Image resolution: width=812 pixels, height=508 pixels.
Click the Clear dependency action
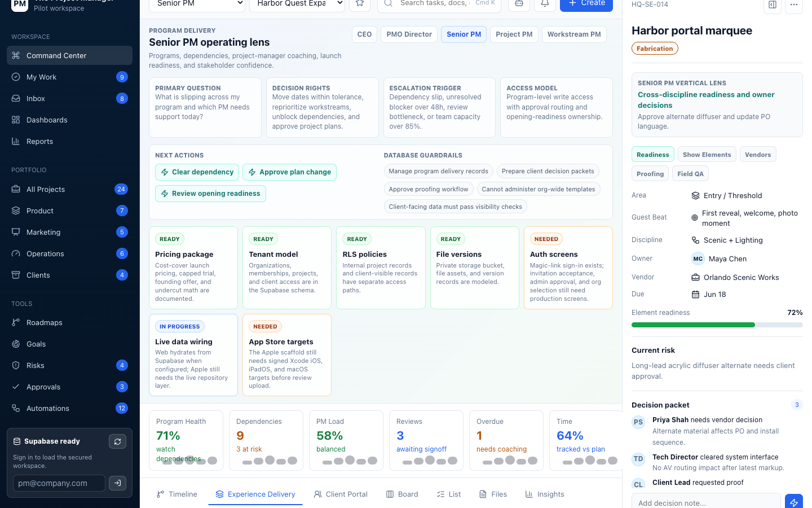tap(197, 172)
